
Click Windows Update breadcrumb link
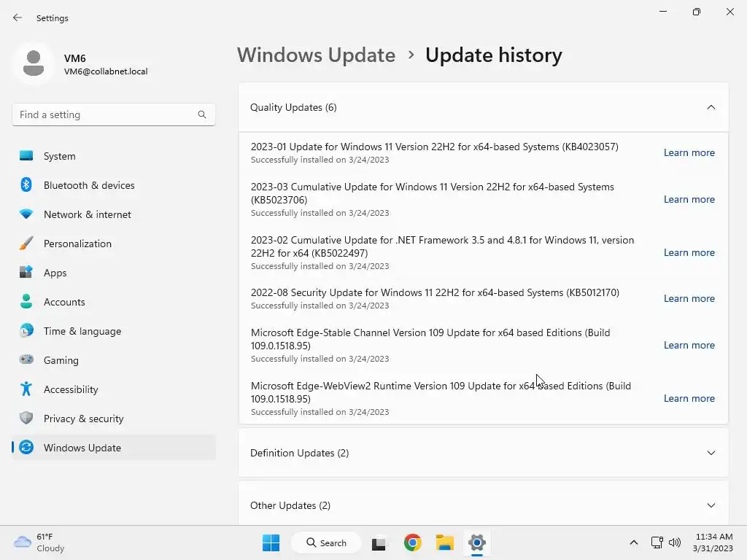tap(317, 55)
